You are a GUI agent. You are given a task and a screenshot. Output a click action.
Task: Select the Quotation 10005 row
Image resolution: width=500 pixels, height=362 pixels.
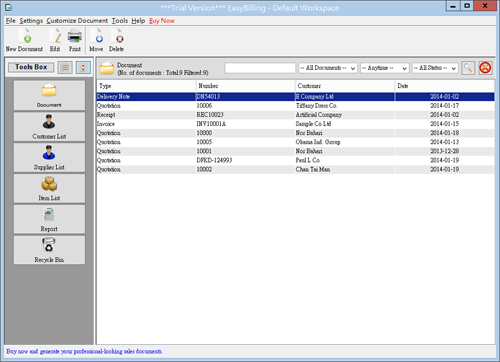pos(295,142)
